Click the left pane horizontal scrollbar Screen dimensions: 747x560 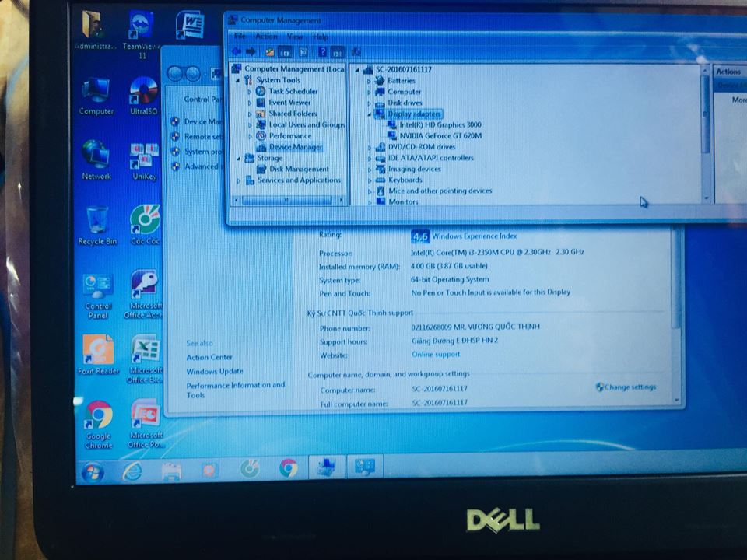click(288, 201)
